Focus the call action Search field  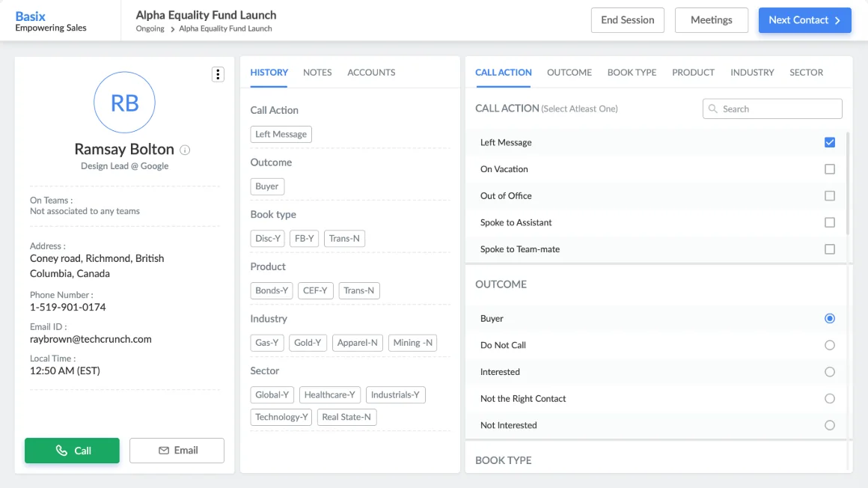[772, 109]
